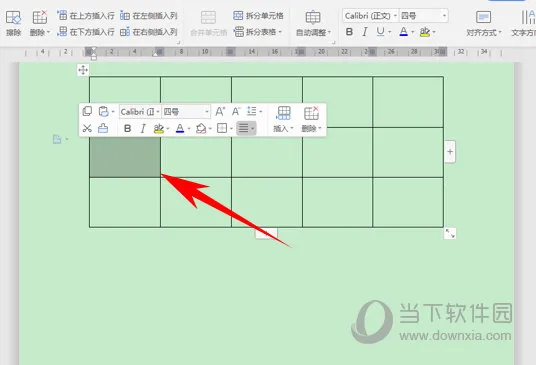Click the line spacing icon
Viewport: 536px width, 365px height.
(252, 111)
